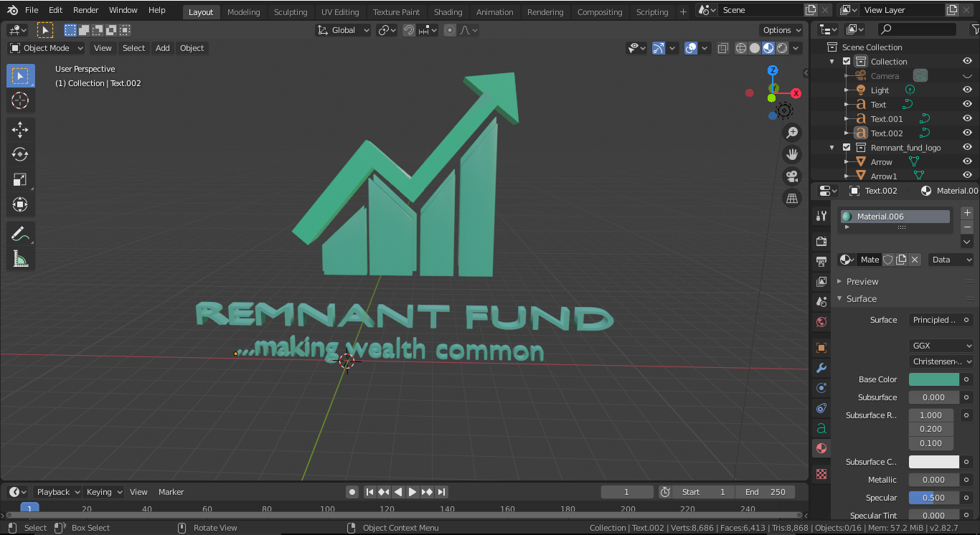This screenshot has height=535, width=980.
Task: Open the Render menu
Action: click(x=86, y=10)
